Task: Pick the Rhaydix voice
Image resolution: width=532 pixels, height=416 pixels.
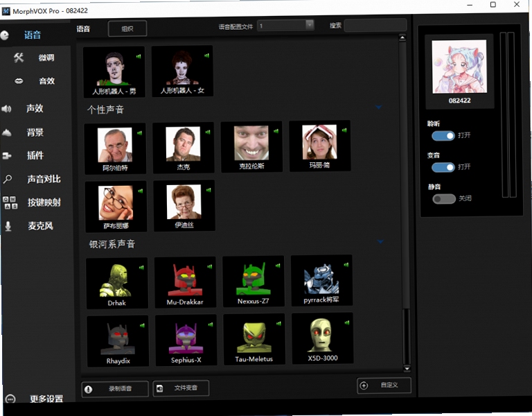Action: [118, 341]
